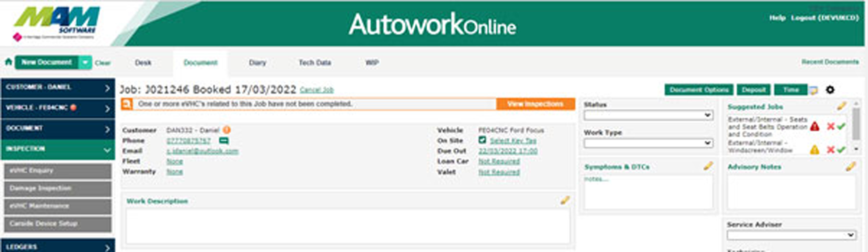The height and width of the screenshot is (252, 868).
Task: Edit Symptoms & DTCs with pencil icon
Action: [x=708, y=166]
